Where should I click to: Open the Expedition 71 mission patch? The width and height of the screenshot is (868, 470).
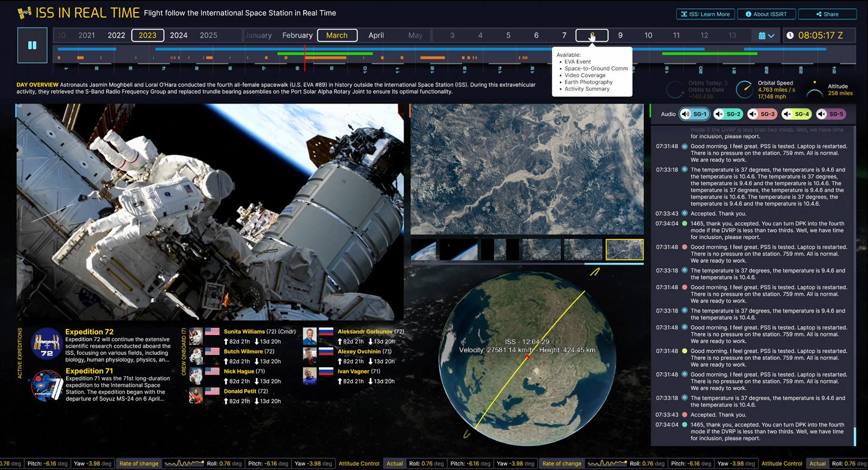(x=47, y=385)
